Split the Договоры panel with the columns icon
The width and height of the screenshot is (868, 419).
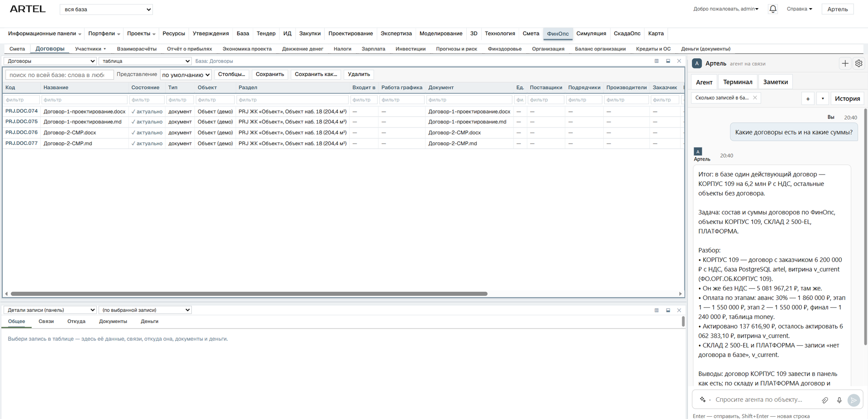tap(656, 61)
